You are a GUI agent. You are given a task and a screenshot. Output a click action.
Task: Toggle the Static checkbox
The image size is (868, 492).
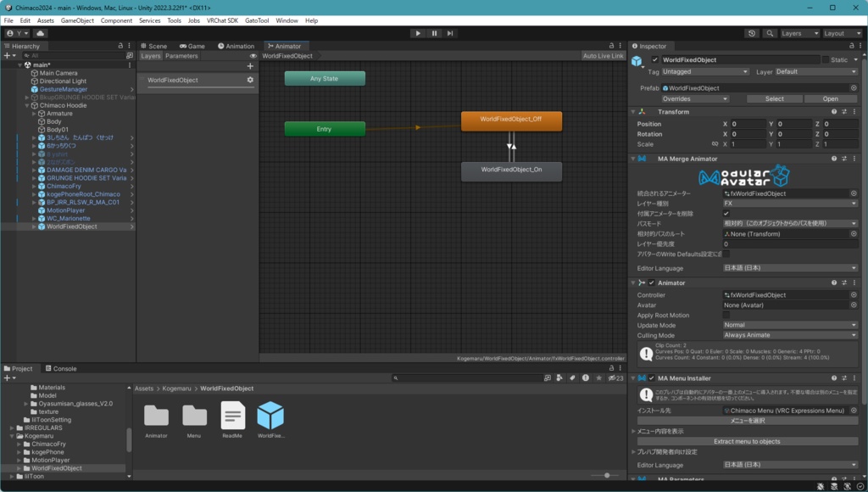coord(826,60)
